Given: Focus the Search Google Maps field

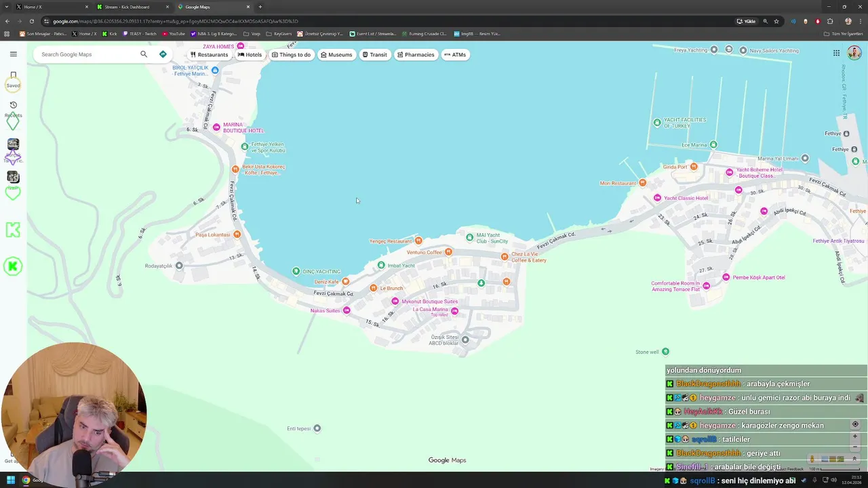Looking at the screenshot, I should tap(87, 54).
